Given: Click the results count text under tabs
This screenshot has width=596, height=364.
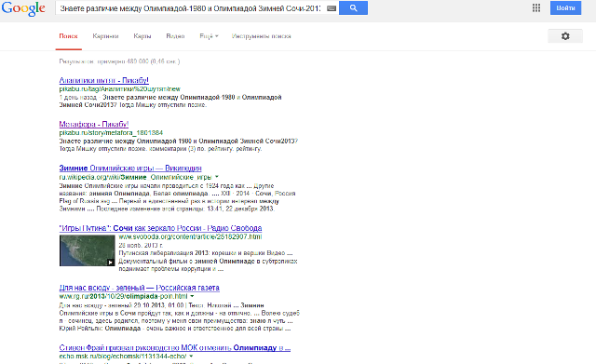Looking at the screenshot, I should (119, 61).
